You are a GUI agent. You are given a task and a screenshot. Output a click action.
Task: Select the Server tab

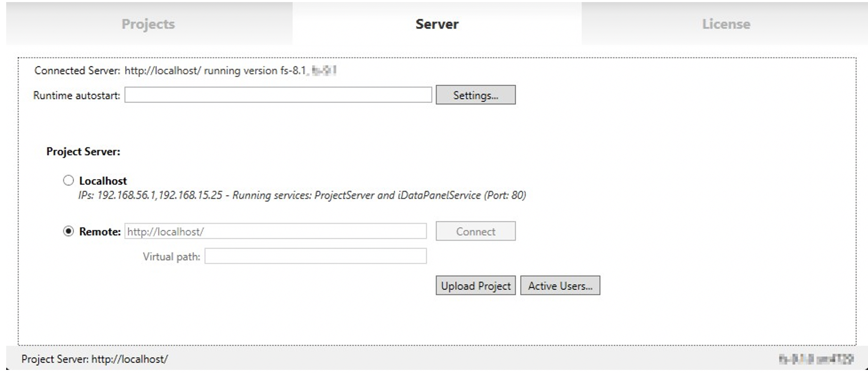437,24
